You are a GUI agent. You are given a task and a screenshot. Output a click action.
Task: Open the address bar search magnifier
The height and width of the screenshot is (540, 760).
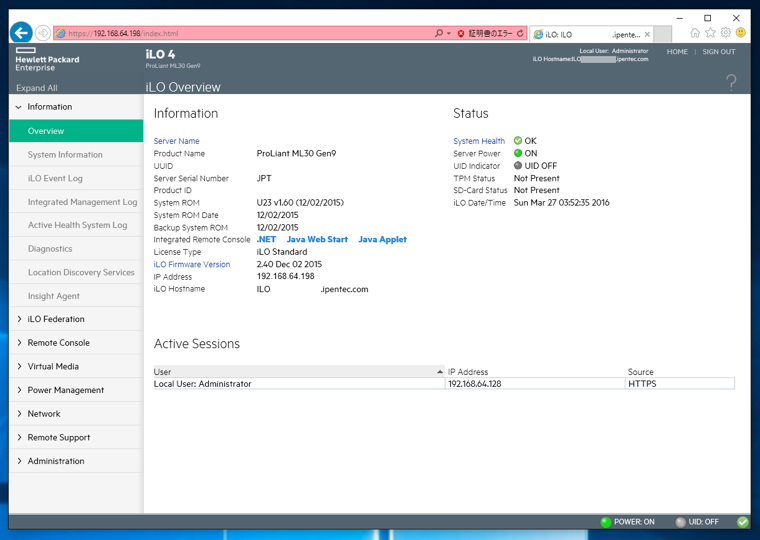[439, 33]
